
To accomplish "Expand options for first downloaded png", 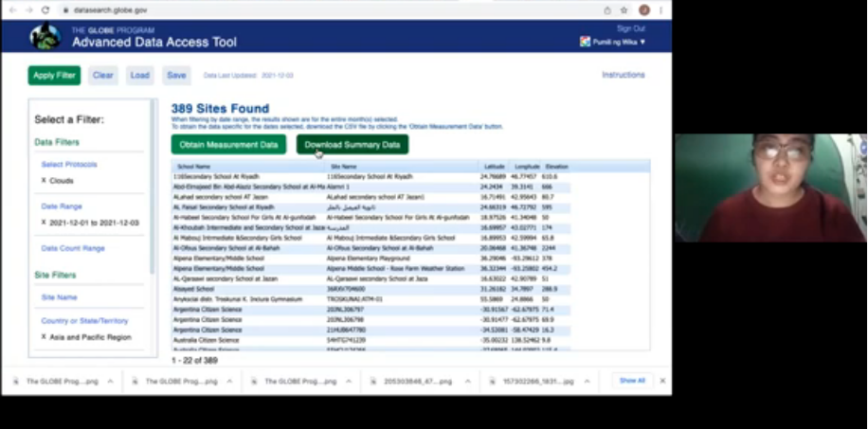I will click(x=110, y=382).
